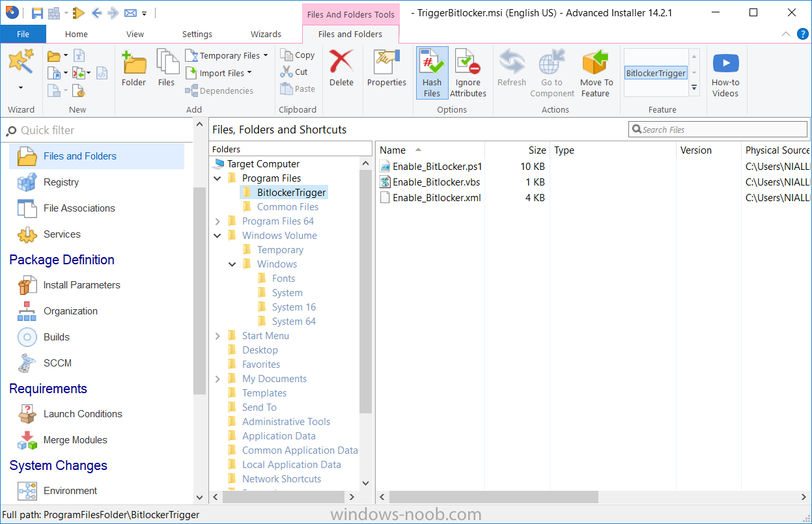Open Properties from the ribbon

pos(387,68)
